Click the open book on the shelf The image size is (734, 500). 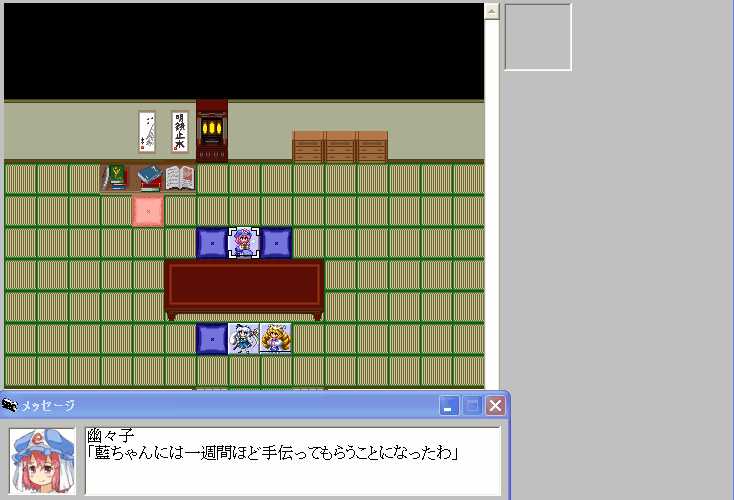[180, 178]
